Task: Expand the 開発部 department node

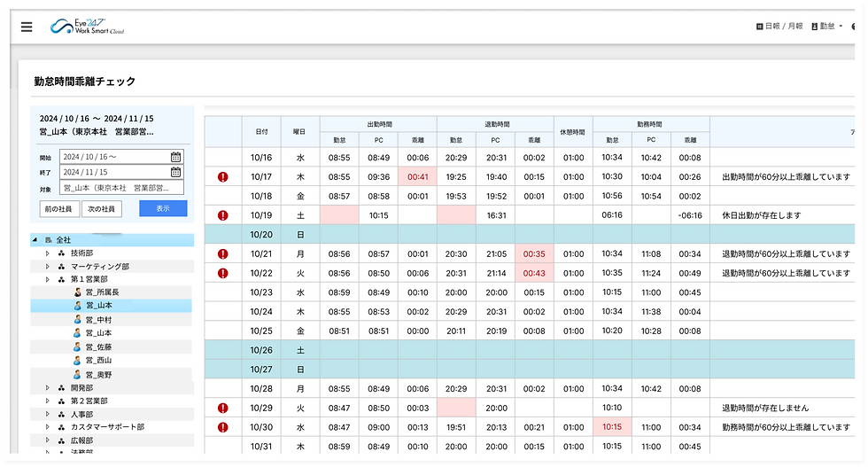Action: tap(48, 388)
